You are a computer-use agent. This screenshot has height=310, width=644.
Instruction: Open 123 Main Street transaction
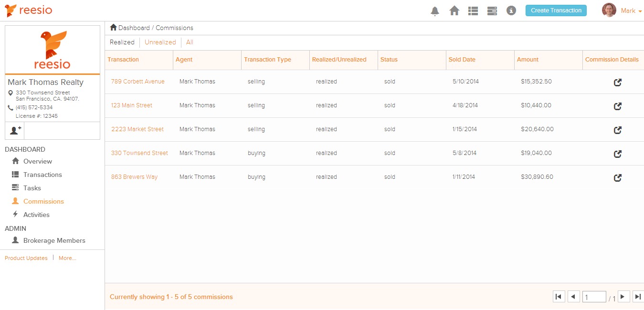tap(132, 105)
